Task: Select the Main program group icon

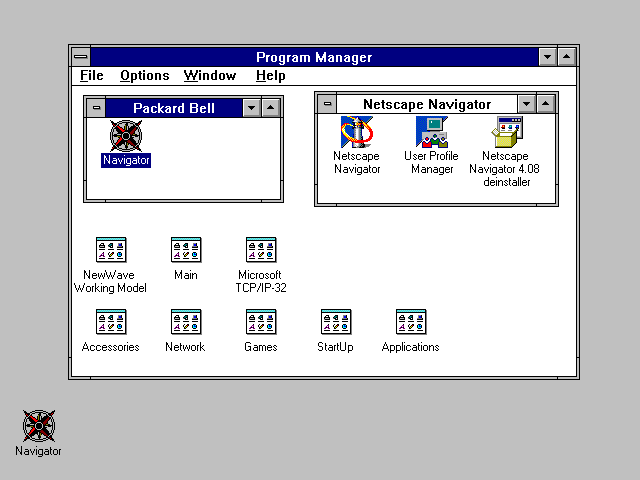Action: point(186,249)
